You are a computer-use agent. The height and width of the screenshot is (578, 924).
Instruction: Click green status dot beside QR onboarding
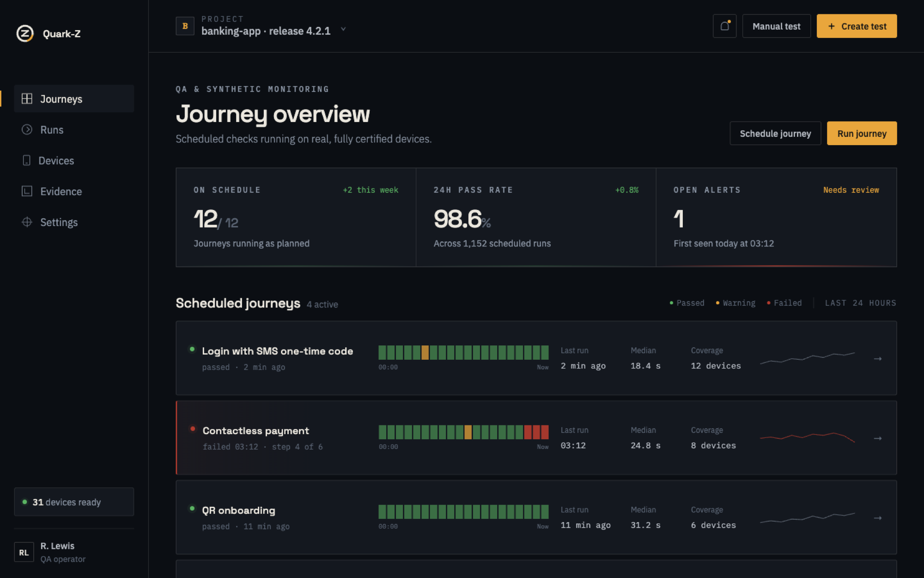tap(192, 508)
